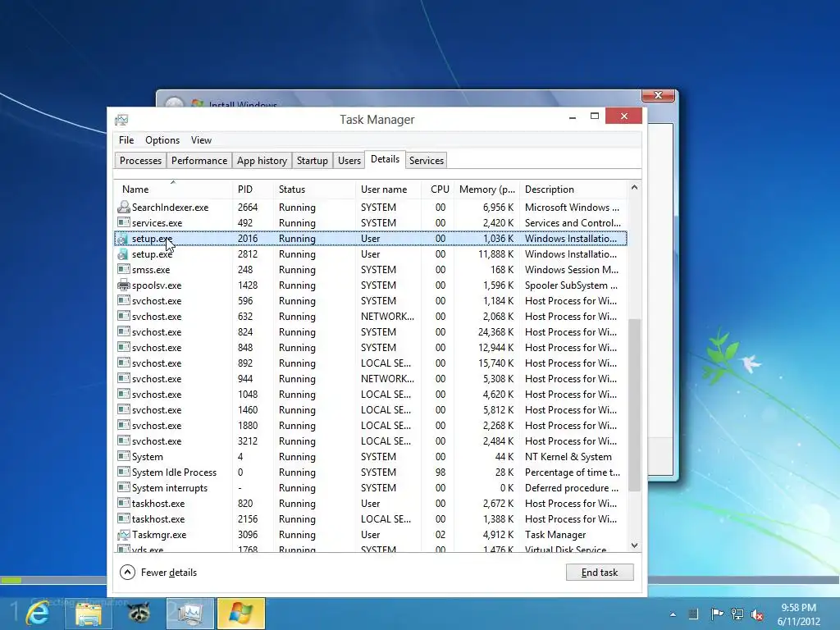Click the services.exe process icon
Screen dimensions: 840x630
[124, 222]
